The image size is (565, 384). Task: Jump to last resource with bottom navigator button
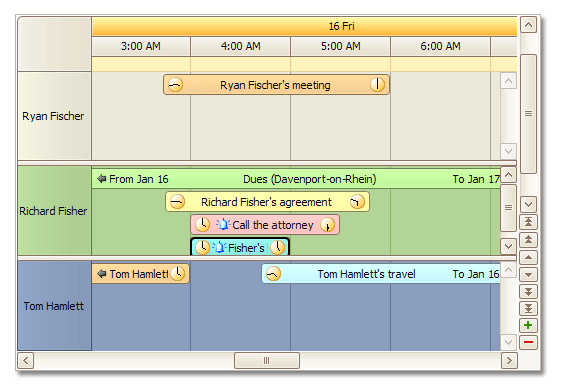tap(528, 308)
